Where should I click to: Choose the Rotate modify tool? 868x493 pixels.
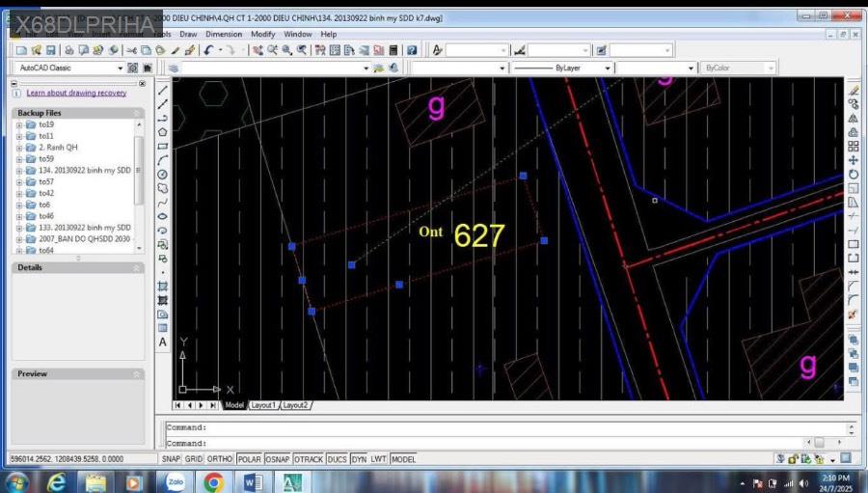coord(853,175)
